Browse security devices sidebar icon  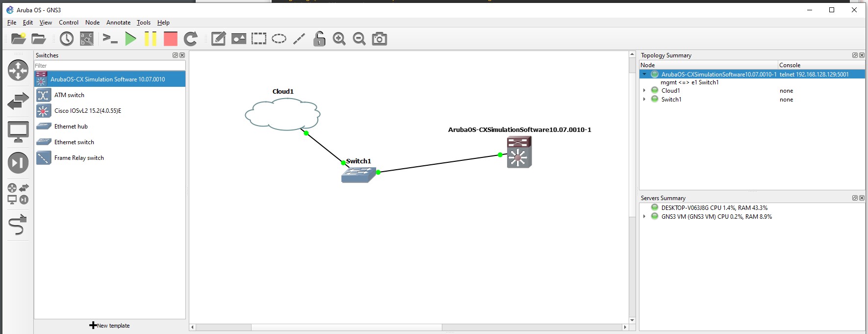click(18, 163)
